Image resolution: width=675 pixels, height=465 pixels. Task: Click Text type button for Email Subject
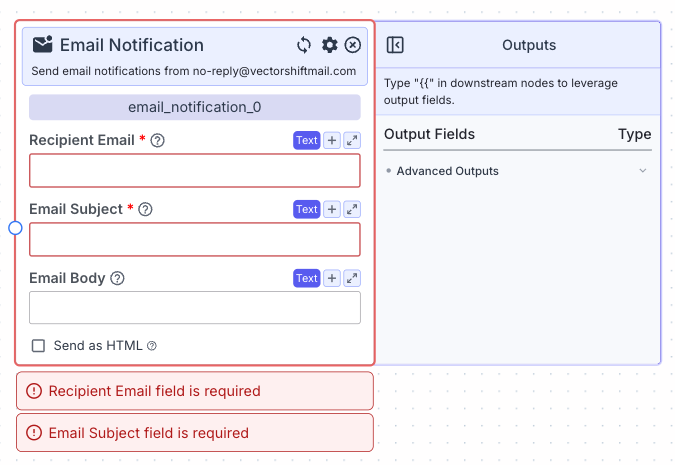click(x=307, y=209)
